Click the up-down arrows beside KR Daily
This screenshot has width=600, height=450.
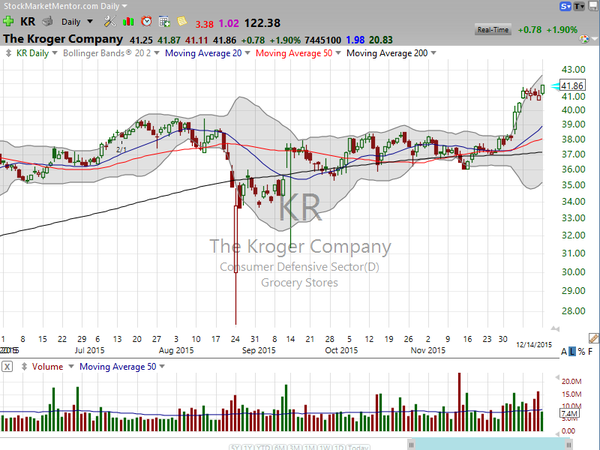point(8,53)
